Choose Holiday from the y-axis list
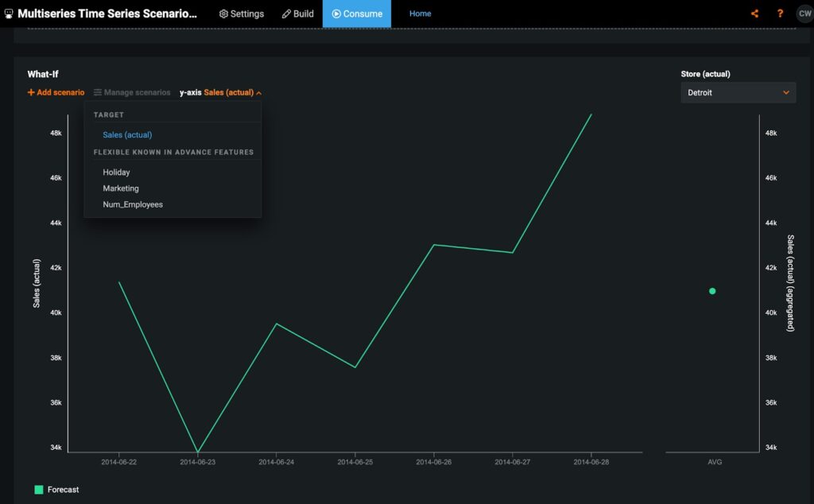 point(116,173)
